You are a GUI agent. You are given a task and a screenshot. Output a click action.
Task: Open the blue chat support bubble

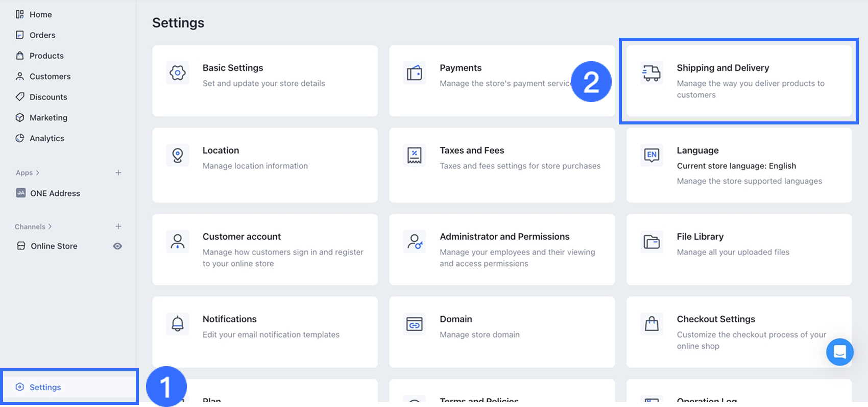point(840,352)
